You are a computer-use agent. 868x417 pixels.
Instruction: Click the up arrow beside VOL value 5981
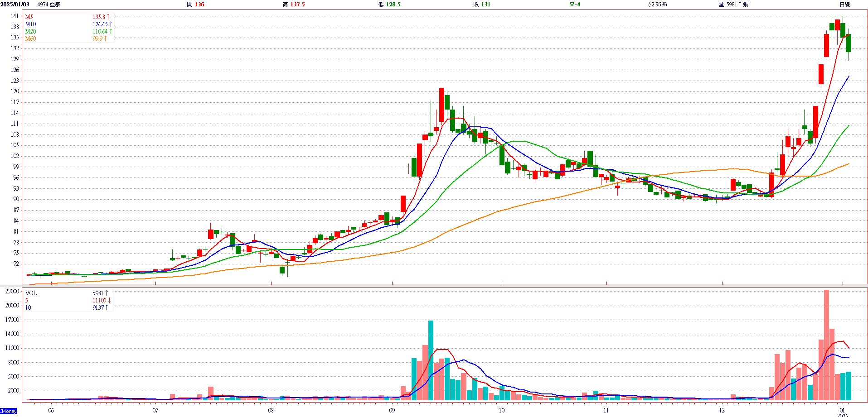coord(107,293)
